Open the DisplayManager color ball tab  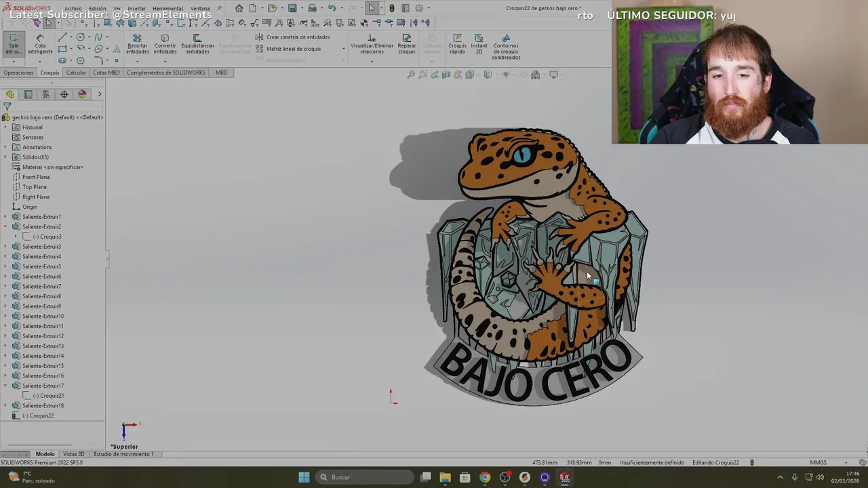82,94
